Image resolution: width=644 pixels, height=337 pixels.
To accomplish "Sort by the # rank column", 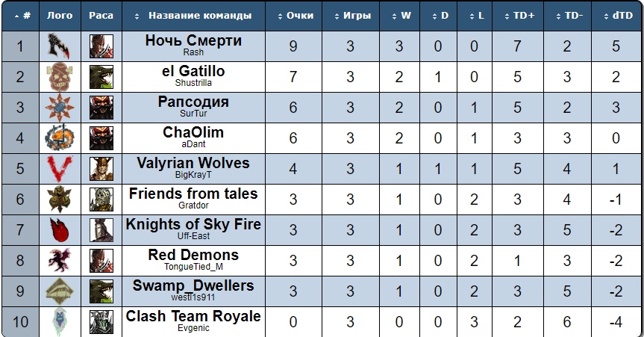I will (22, 16).
